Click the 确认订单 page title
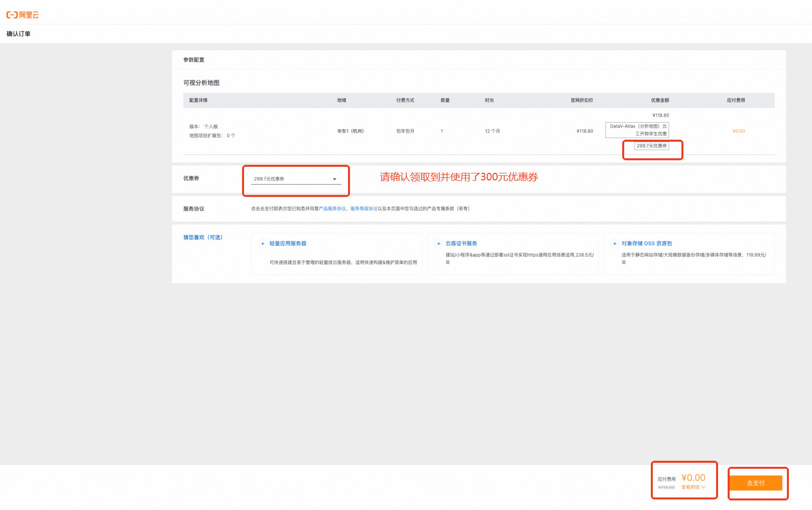Viewport: 812px width, 510px height. 19,34
